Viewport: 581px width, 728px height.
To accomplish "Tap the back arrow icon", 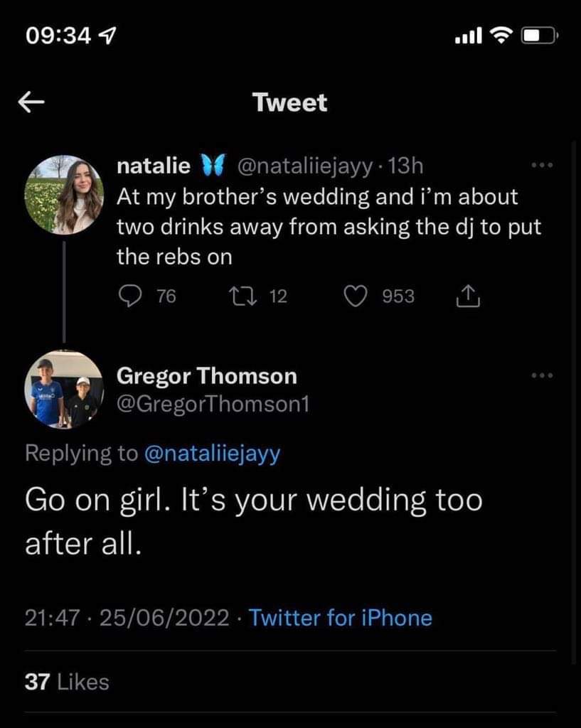I will pyautogui.click(x=31, y=104).
